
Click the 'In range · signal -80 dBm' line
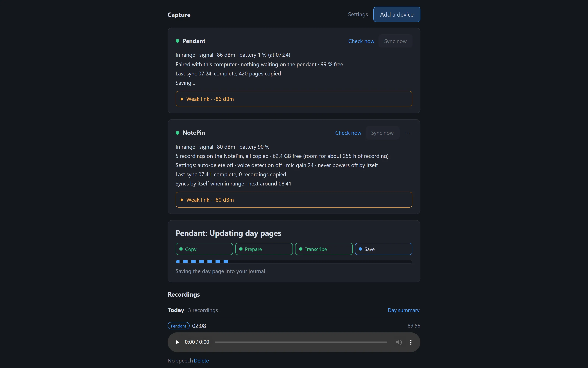click(222, 147)
